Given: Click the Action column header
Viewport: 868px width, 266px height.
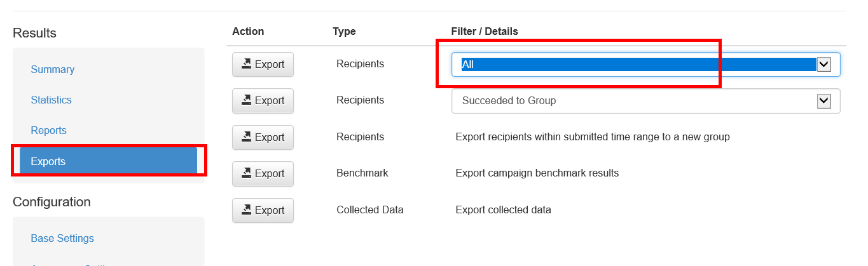Looking at the screenshot, I should pos(248,31).
